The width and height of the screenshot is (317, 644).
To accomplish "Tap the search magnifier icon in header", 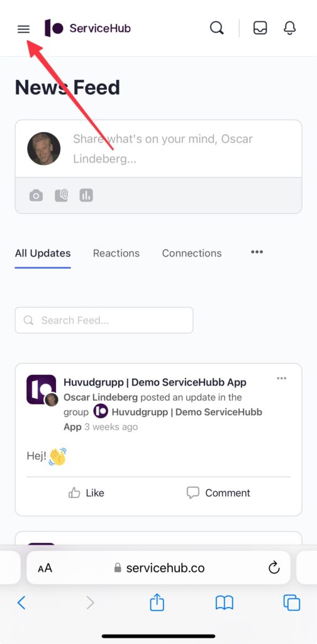I will click(217, 28).
